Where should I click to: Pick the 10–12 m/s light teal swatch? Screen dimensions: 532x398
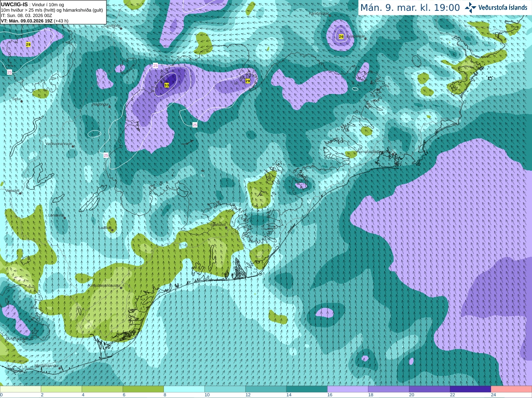pos(225,389)
